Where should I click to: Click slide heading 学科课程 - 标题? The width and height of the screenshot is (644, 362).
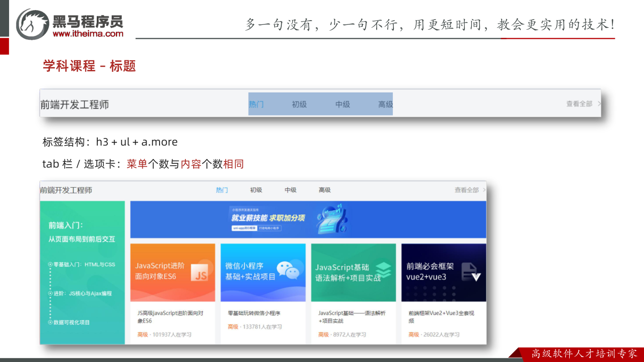[x=90, y=66]
